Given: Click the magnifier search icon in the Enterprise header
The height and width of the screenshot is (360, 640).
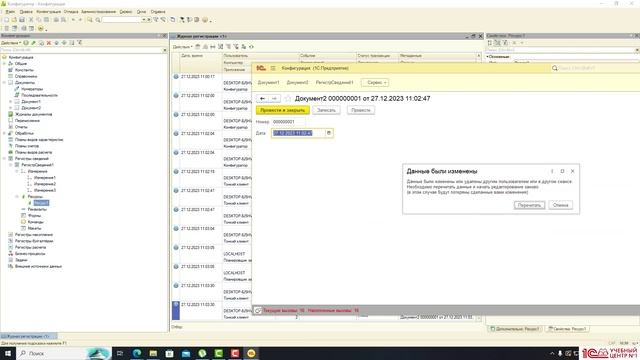Looking at the screenshot, I should [555, 68].
